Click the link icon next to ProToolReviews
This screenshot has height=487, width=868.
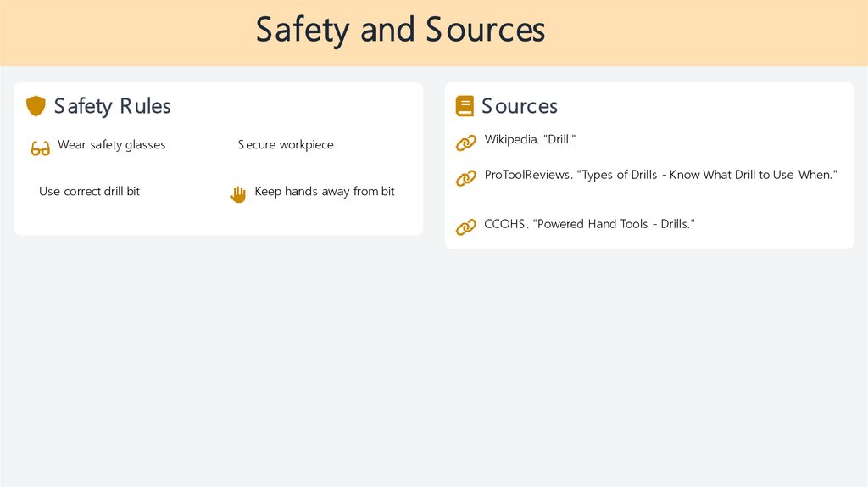tap(466, 178)
